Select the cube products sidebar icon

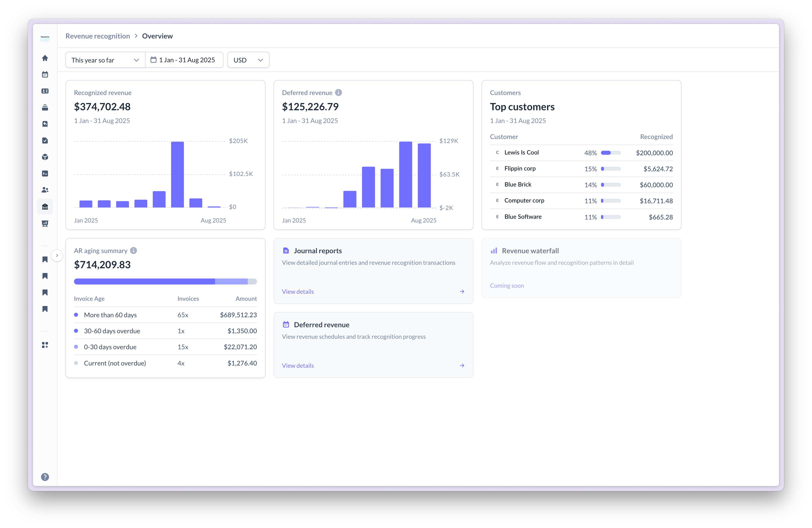(45, 157)
